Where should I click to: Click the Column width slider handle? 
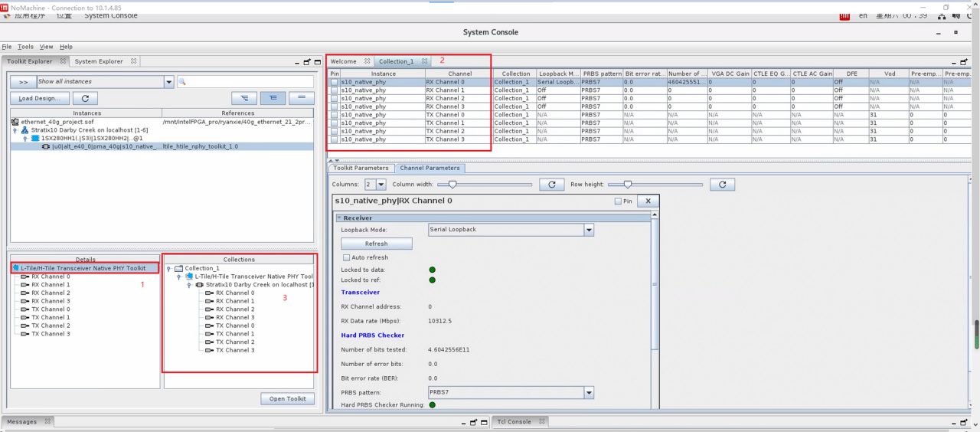[x=452, y=184]
